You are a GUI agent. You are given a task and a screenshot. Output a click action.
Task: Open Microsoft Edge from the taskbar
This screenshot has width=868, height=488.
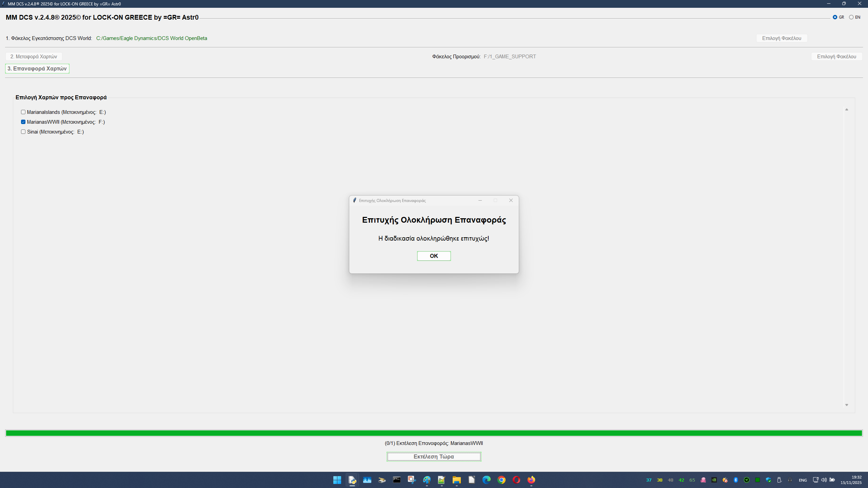pos(486,480)
